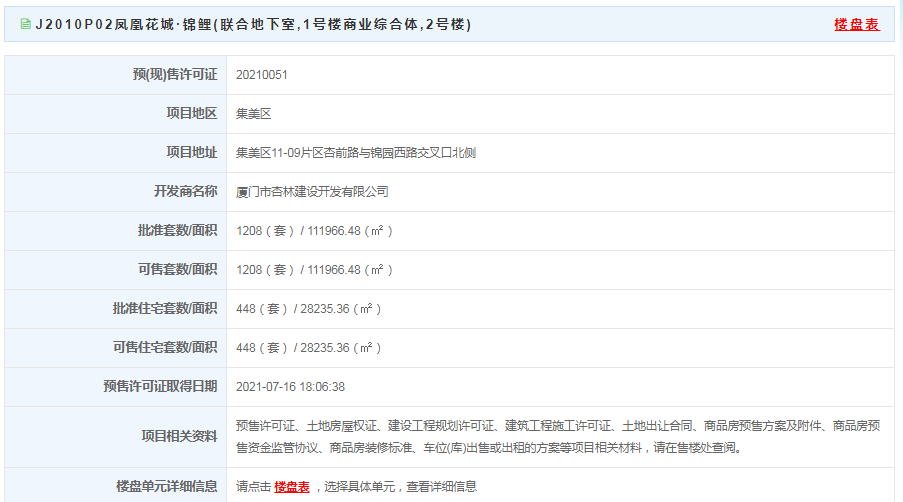Select the date 2021-07-16 18:06:38
The height and width of the screenshot is (502, 903).
pyautogui.click(x=290, y=387)
